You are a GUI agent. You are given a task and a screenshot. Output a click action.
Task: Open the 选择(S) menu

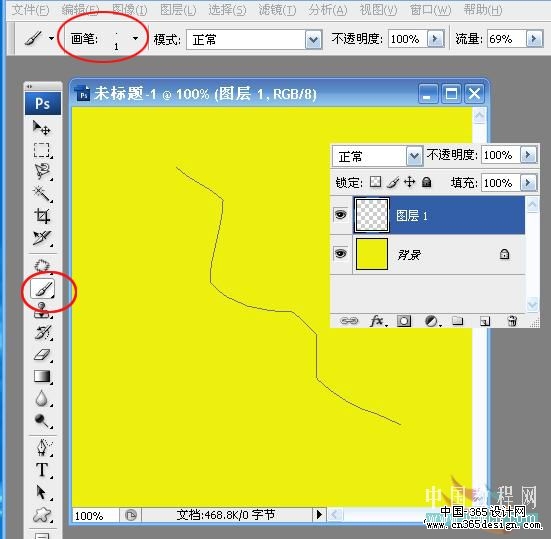228,10
